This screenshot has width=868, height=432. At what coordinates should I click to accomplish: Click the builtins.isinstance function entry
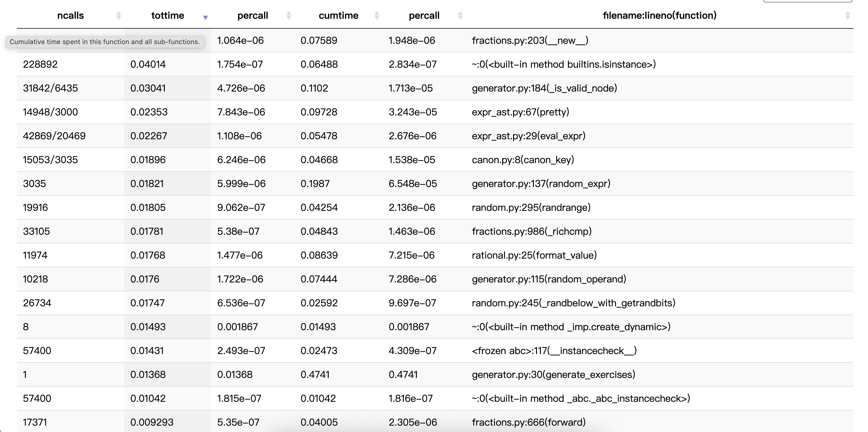point(563,64)
